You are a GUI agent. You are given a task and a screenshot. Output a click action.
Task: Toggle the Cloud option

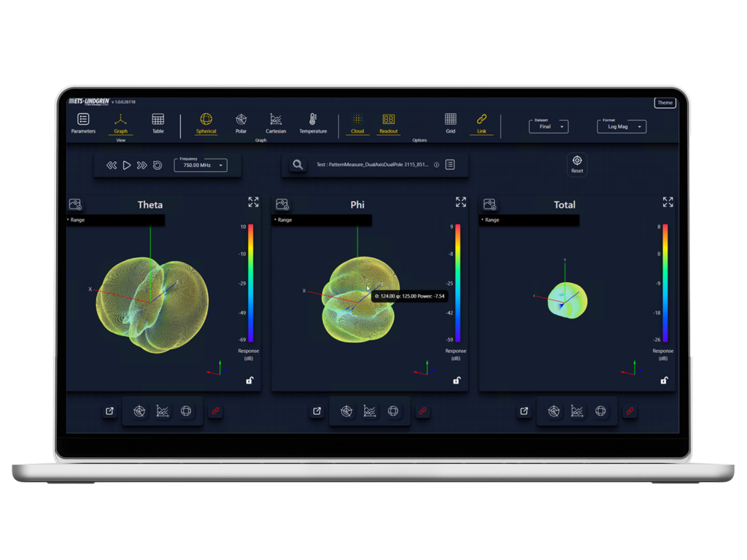click(x=357, y=123)
